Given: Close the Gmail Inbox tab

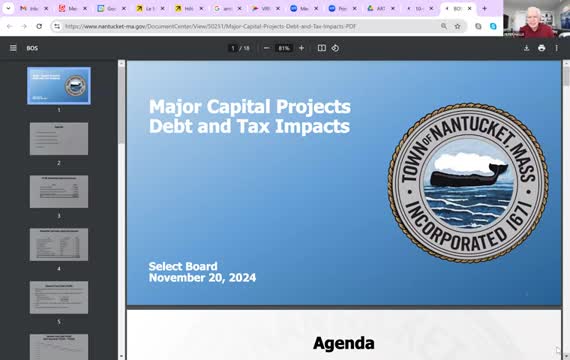Looking at the screenshot, I should (x=46, y=8).
